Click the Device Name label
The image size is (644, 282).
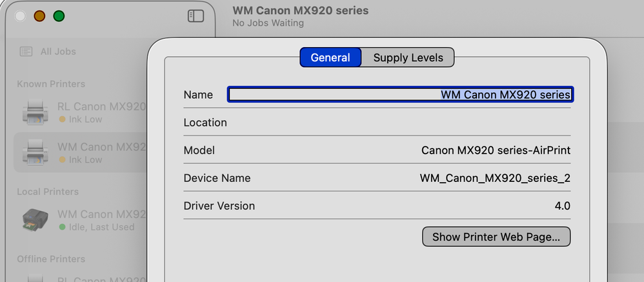click(x=217, y=179)
